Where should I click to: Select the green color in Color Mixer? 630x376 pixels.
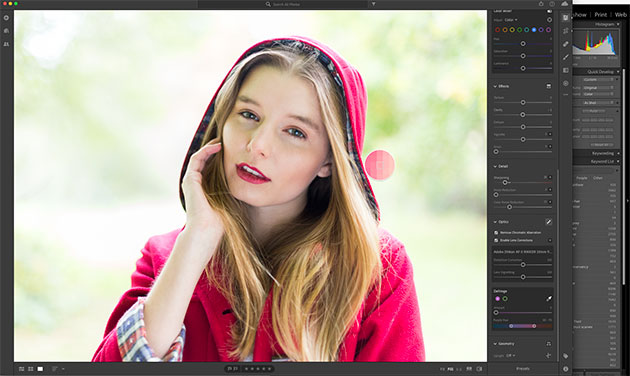[x=520, y=30]
